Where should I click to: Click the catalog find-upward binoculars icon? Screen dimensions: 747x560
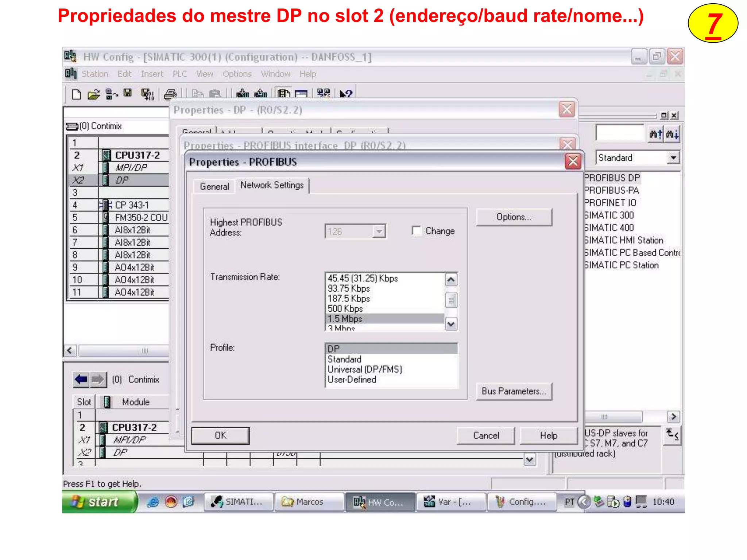point(655,135)
